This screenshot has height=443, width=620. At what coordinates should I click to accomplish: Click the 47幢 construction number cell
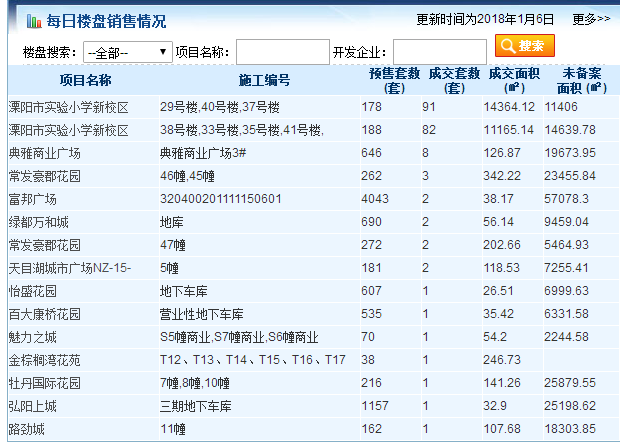coord(173,245)
